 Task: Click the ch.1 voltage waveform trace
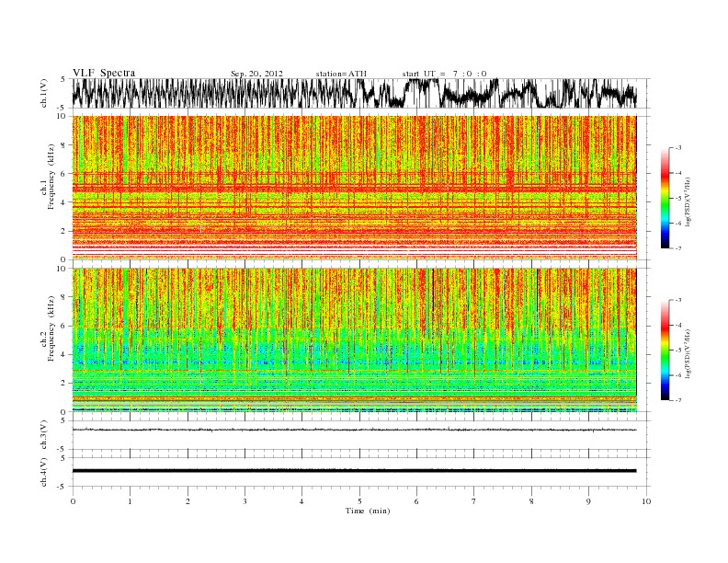point(355,93)
